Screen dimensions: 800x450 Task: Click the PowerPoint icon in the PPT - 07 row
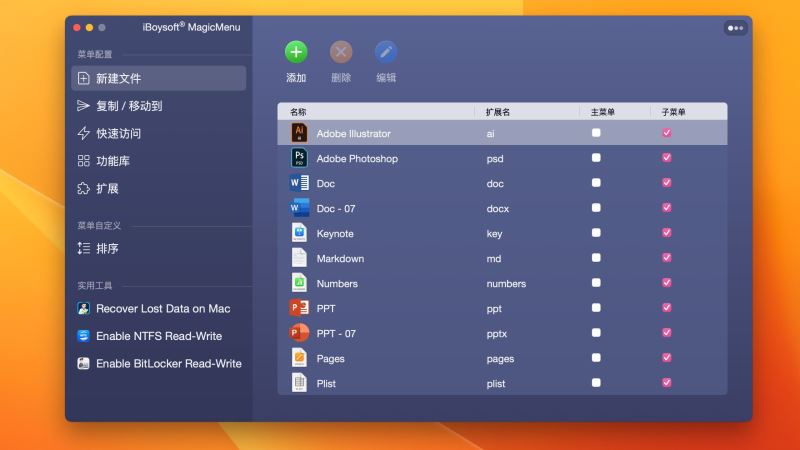pos(299,333)
